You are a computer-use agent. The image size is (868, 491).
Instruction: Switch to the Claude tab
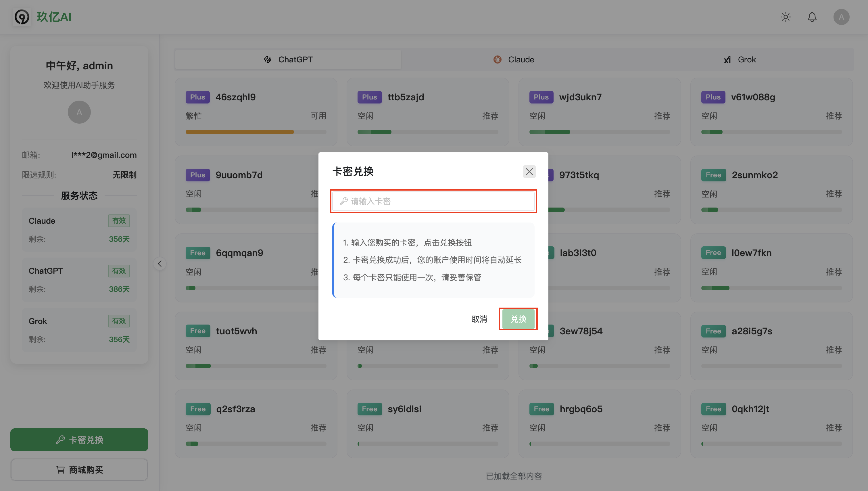click(x=514, y=59)
